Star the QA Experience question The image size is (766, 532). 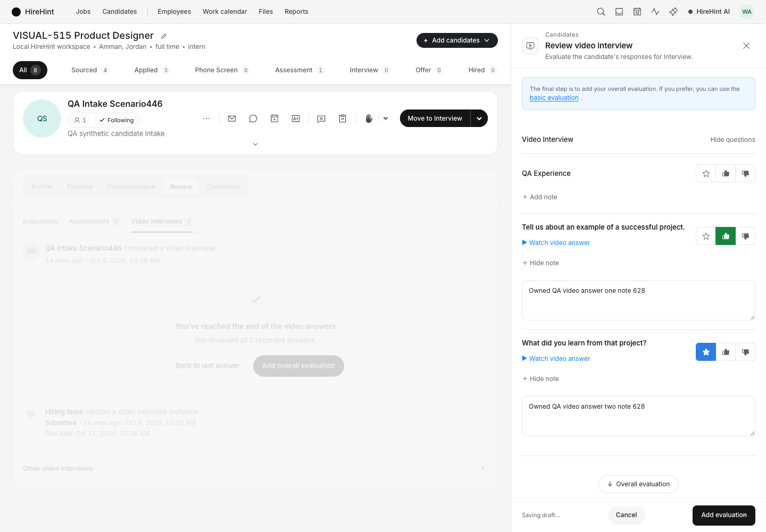706,173
